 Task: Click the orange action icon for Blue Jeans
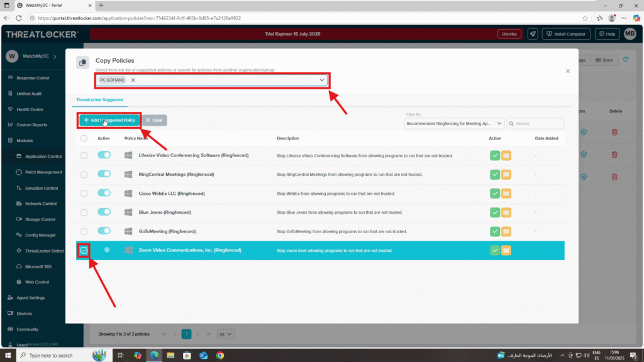pos(506,212)
